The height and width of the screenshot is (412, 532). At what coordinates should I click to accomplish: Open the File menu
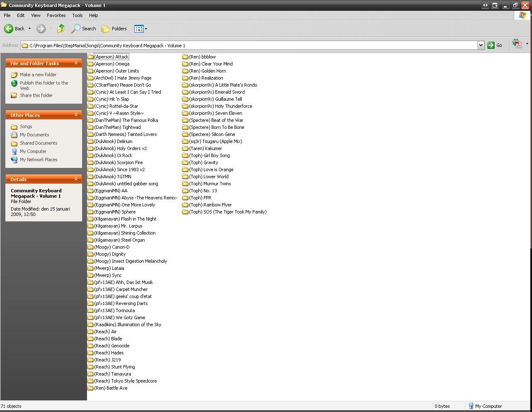(7, 15)
